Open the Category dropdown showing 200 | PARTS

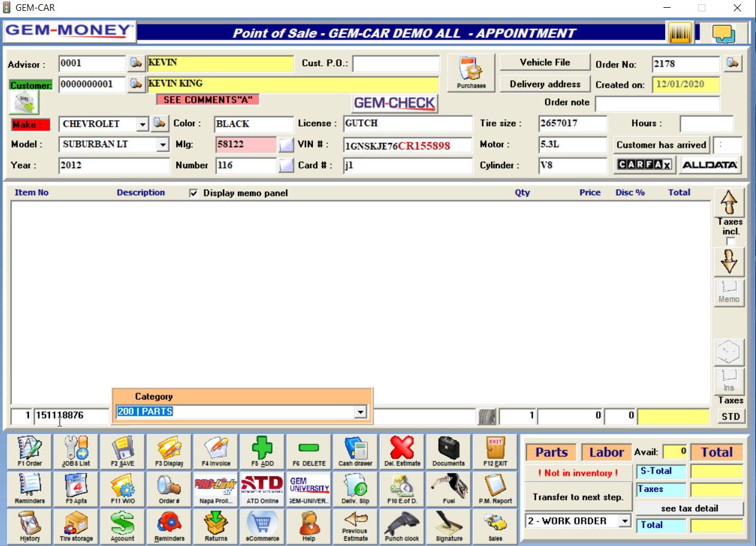point(361,412)
